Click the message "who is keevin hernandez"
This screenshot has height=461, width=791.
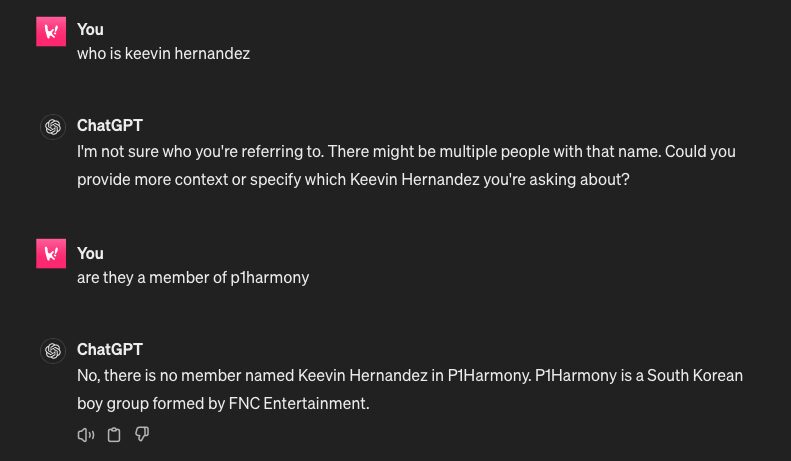(x=163, y=54)
